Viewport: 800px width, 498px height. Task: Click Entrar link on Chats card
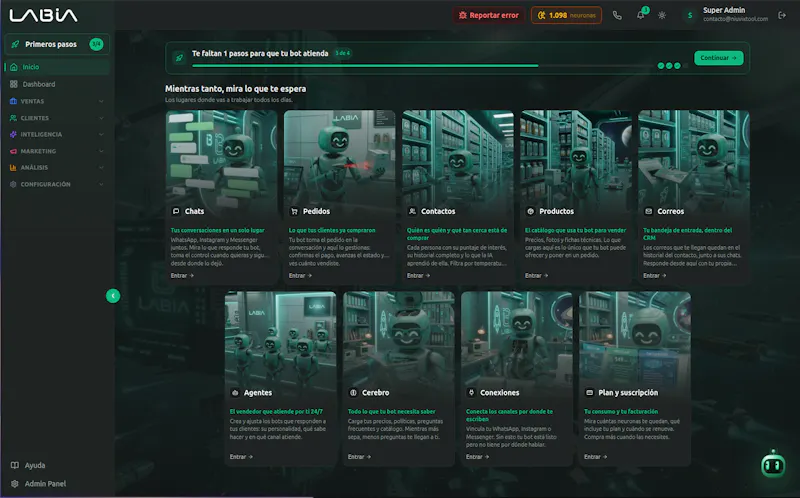click(182, 276)
